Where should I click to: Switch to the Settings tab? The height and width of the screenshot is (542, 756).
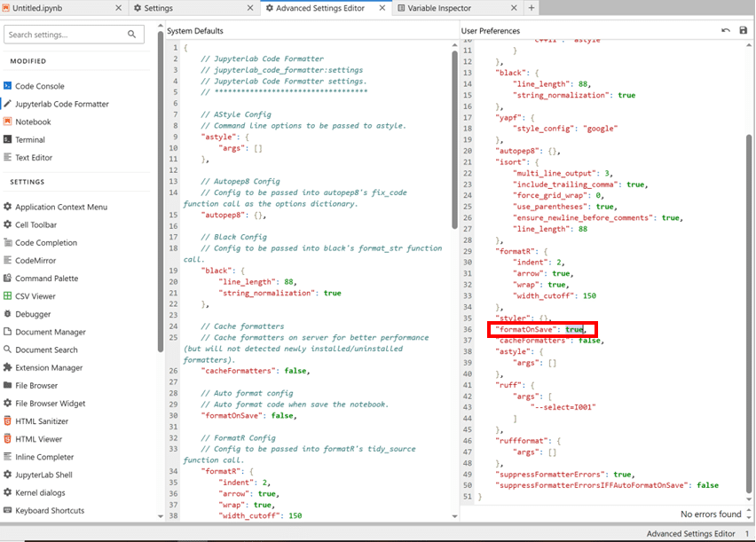(x=158, y=8)
